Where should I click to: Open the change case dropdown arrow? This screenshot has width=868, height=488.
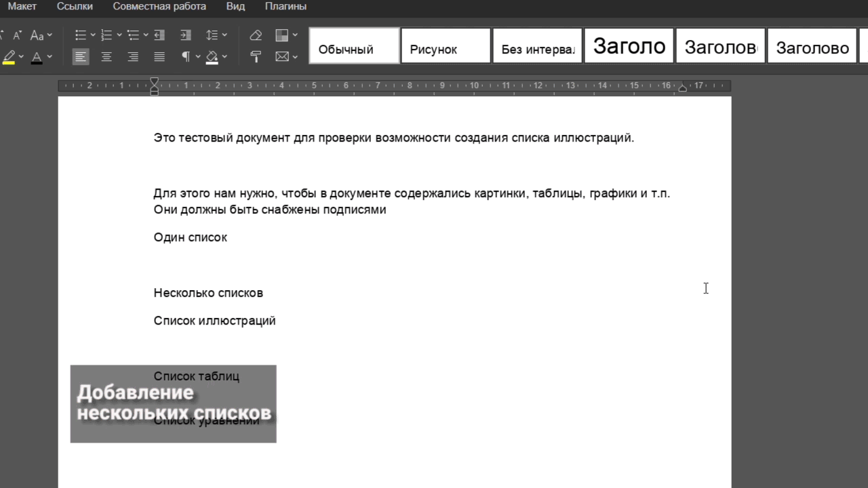coord(50,35)
